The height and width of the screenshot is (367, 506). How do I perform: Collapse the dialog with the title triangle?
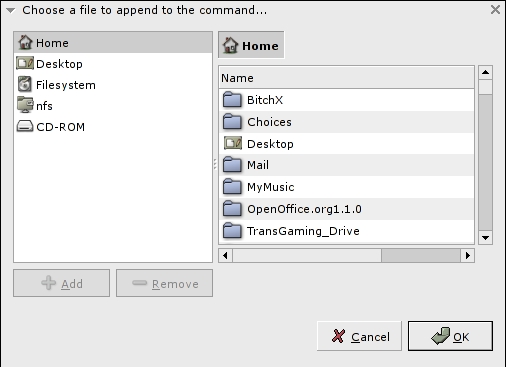point(11,10)
